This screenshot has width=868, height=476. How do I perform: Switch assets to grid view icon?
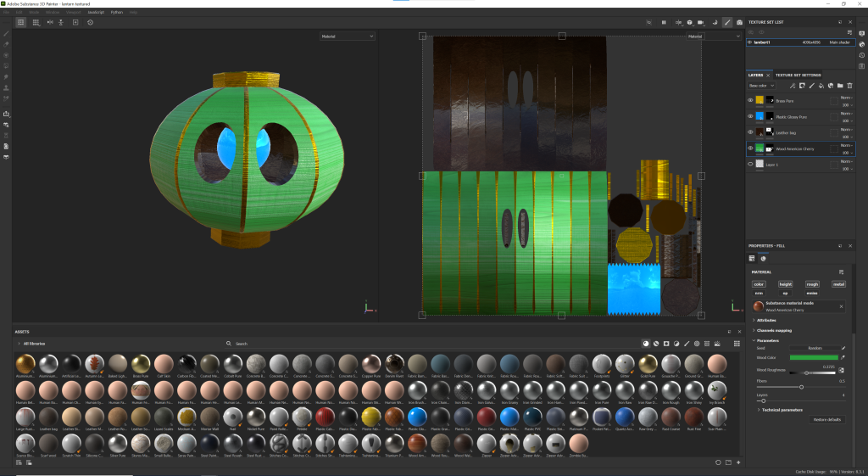coord(737,344)
